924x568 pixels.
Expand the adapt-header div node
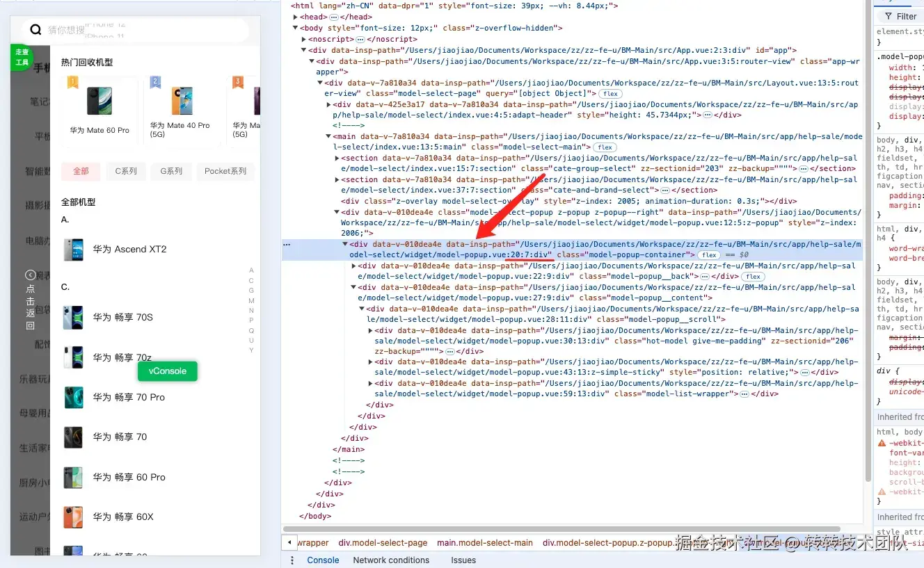(x=329, y=104)
